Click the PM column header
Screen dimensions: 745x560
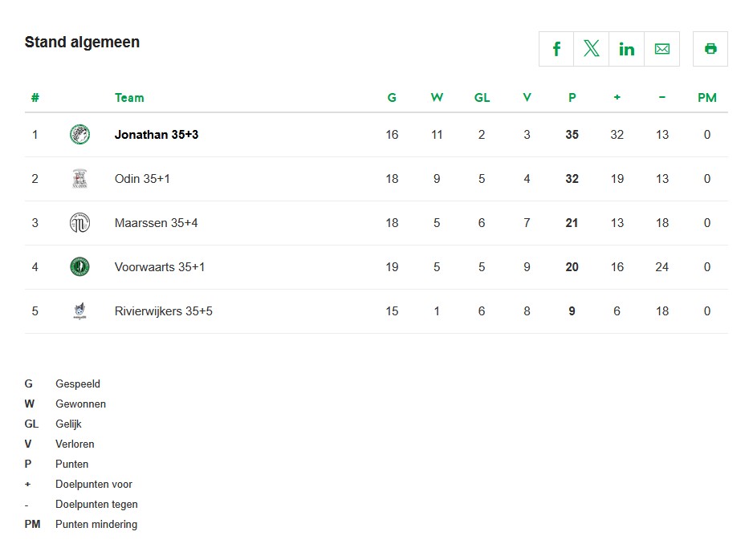click(x=707, y=98)
